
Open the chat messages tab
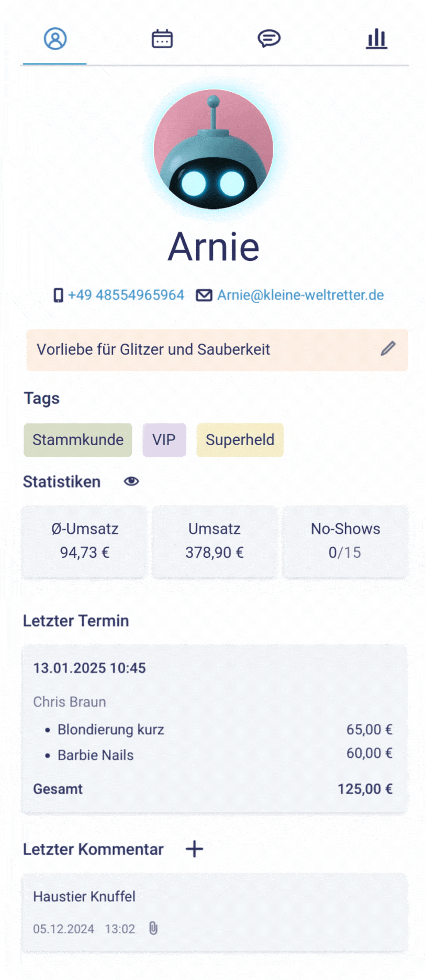click(269, 39)
